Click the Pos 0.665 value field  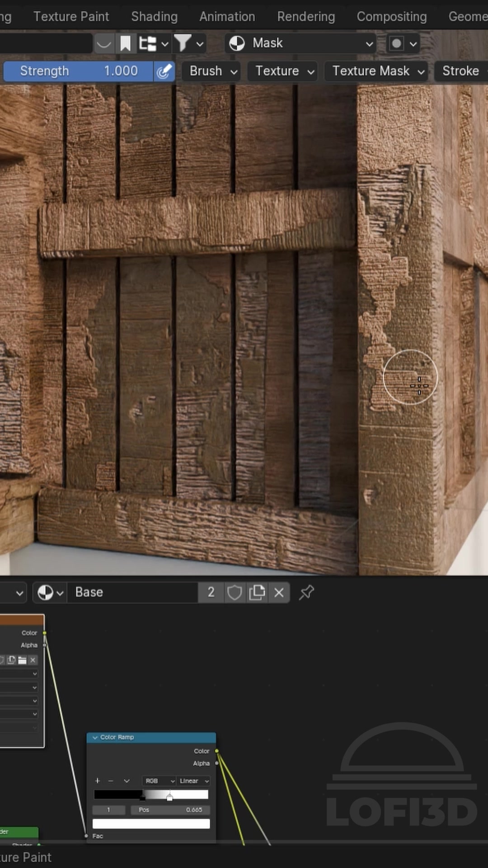point(170,810)
